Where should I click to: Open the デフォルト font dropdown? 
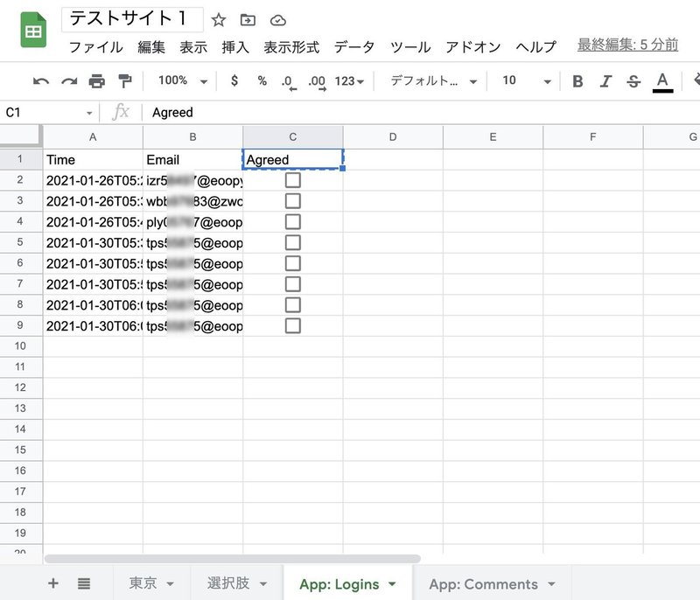434,80
